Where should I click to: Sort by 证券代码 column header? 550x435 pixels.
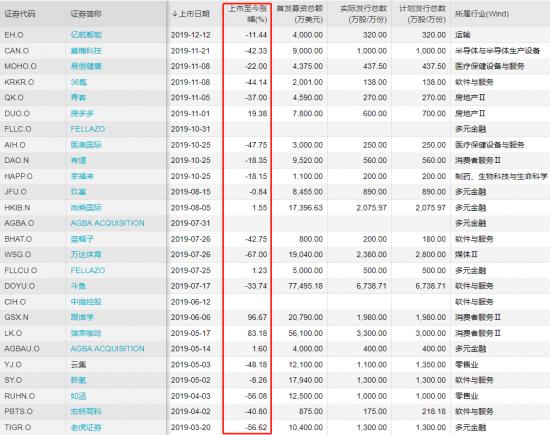point(20,14)
